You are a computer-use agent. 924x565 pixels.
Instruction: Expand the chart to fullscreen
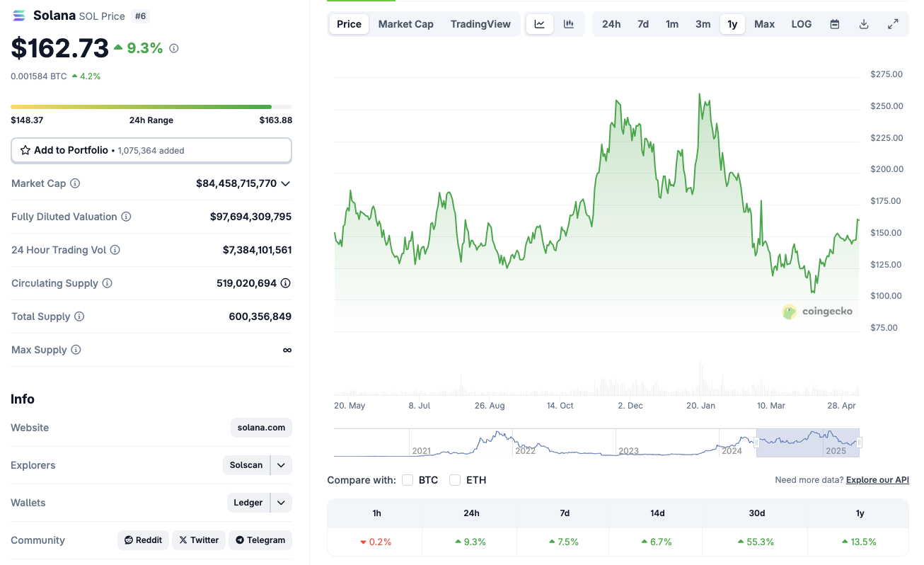(892, 23)
